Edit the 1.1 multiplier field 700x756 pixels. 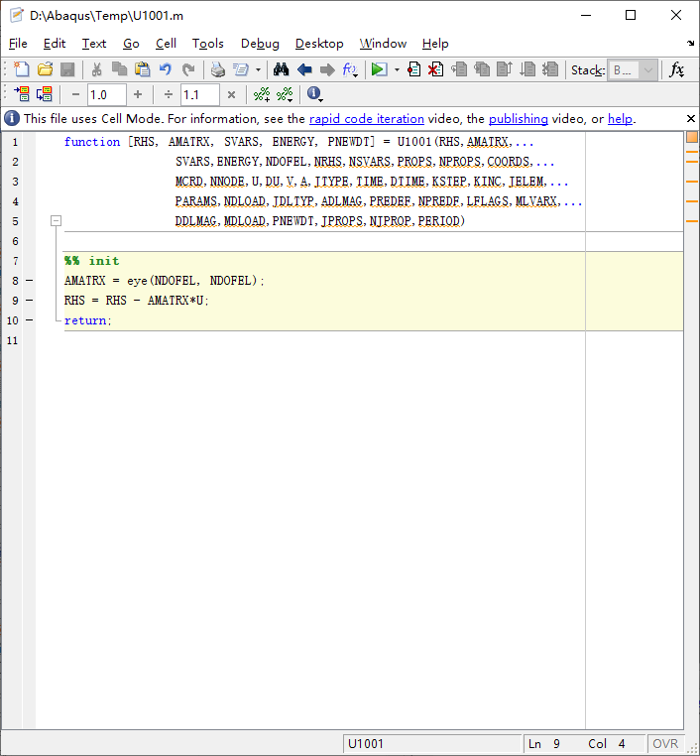200,94
